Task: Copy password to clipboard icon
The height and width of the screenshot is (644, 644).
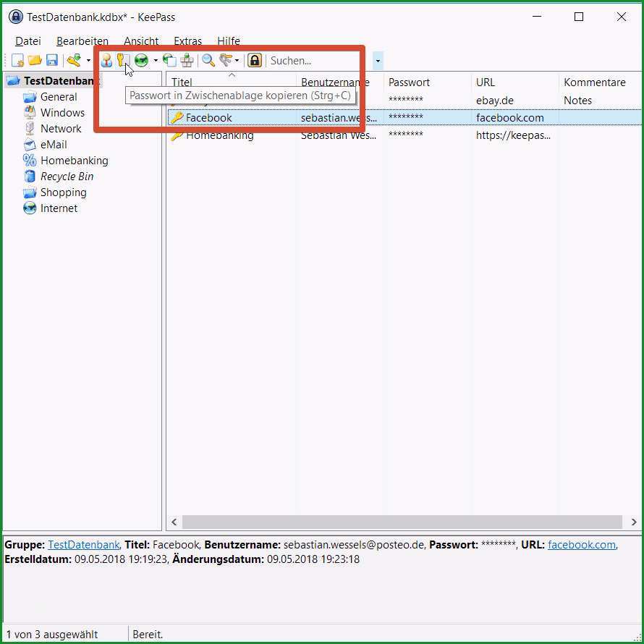Action: point(123,60)
